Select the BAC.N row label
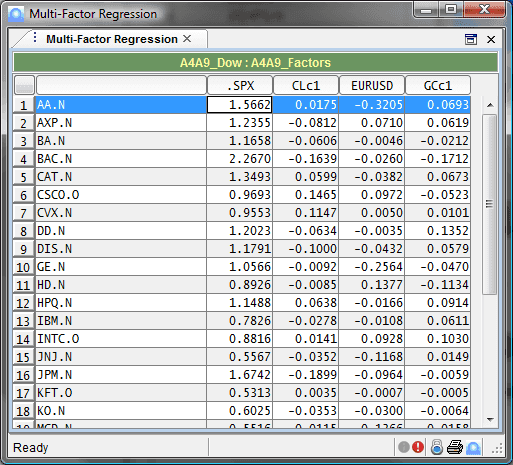The image size is (513, 465). pos(121,159)
